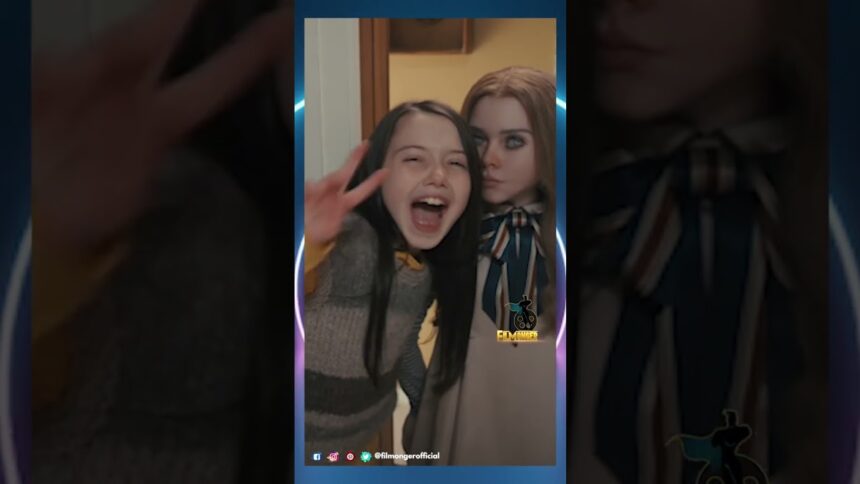Click the framed picture on the wall
The height and width of the screenshot is (484, 860).
(432, 35)
